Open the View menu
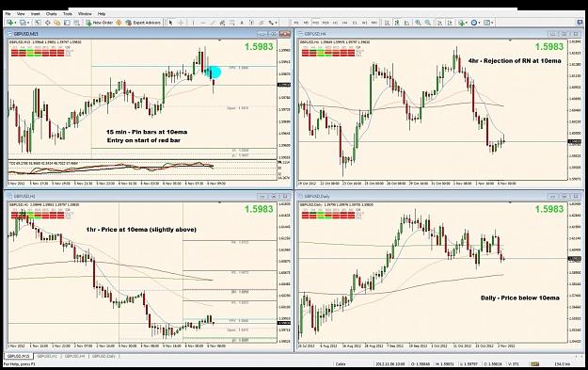This screenshot has width=588, height=370. [x=21, y=14]
